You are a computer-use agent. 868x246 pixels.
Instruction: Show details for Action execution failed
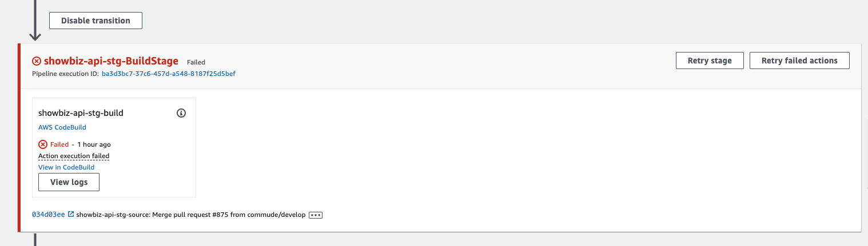coord(74,156)
